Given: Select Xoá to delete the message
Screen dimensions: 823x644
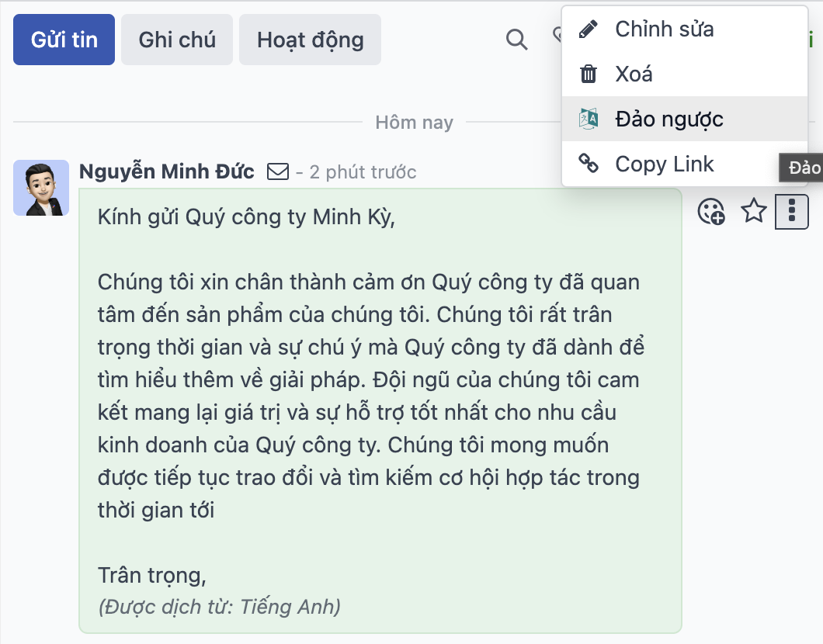Looking at the screenshot, I should 634,74.
